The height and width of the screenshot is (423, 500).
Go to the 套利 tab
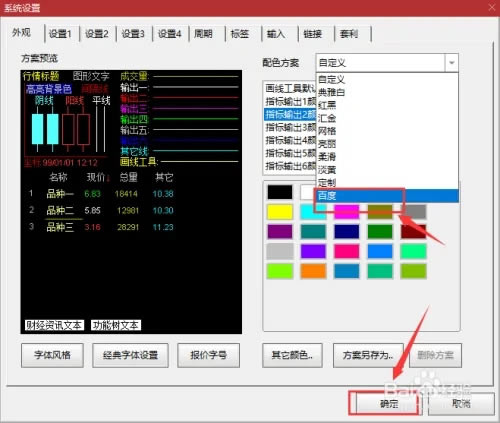349,34
